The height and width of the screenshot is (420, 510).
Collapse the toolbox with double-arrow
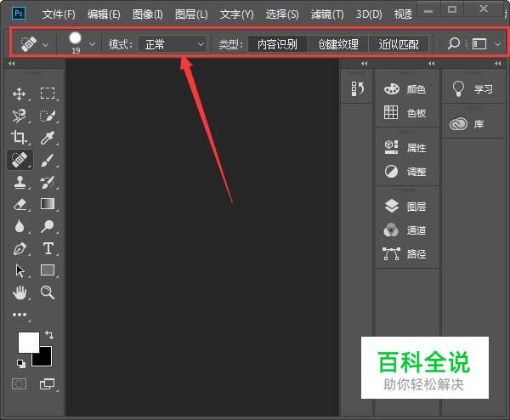click(x=12, y=64)
